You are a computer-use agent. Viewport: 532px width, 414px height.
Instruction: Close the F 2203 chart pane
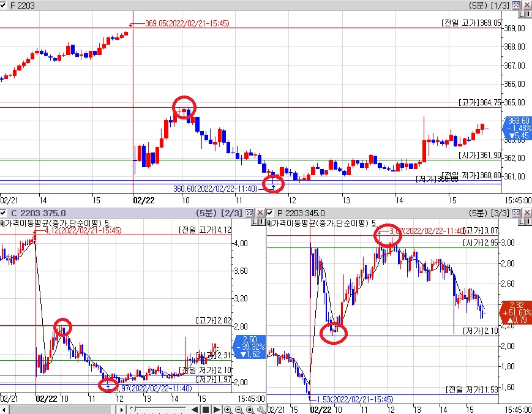pos(527,5)
